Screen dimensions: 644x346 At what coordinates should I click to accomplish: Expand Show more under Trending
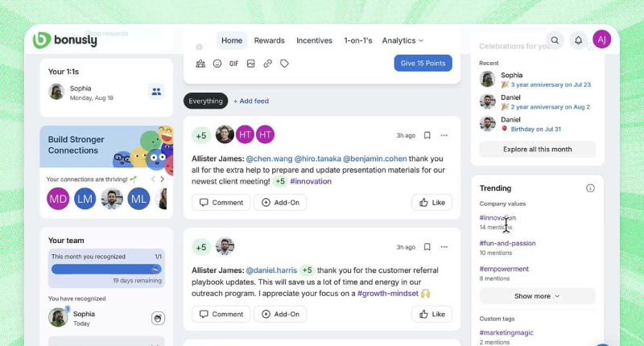537,296
